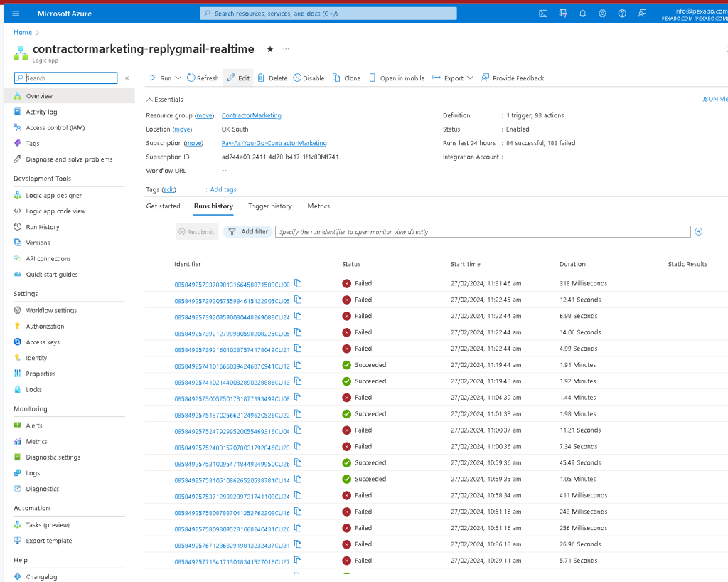Open the Run dropdown
This screenshot has height=582, width=728.
coord(165,78)
